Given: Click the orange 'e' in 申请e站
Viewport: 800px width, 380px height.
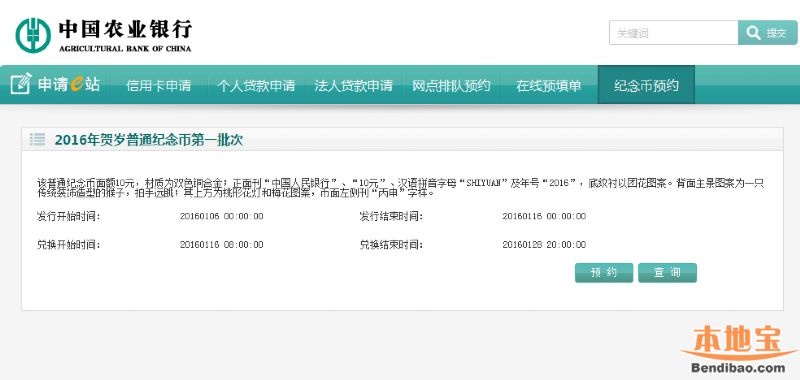Looking at the screenshot, I should click(x=77, y=84).
